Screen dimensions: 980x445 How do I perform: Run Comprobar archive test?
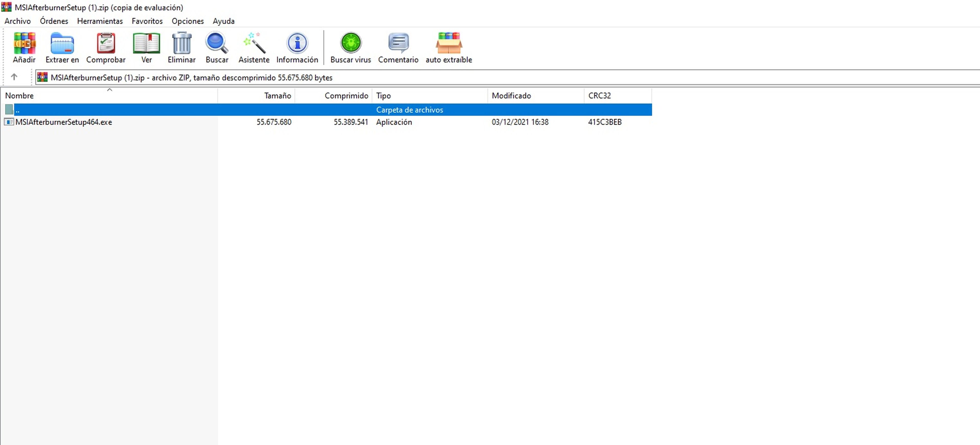[x=106, y=47]
